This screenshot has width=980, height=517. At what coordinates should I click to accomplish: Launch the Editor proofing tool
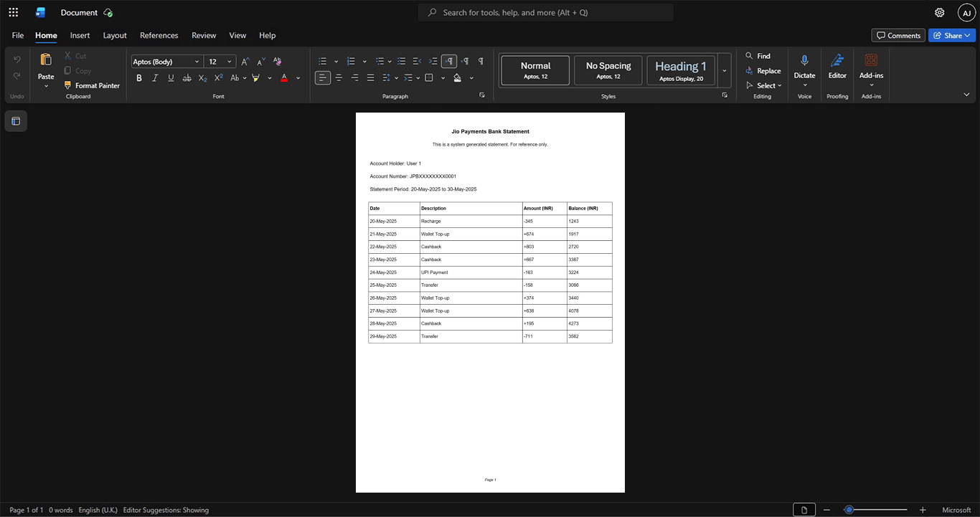(837, 67)
